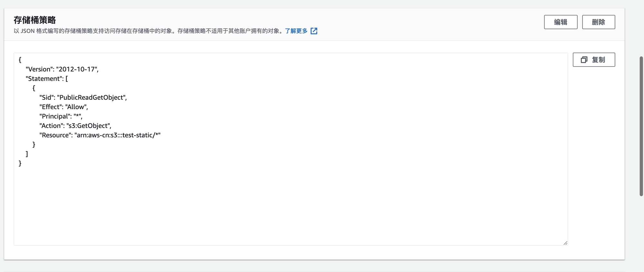The width and height of the screenshot is (644, 272).
Task: Click the 复制 button label
Action: tap(598, 60)
